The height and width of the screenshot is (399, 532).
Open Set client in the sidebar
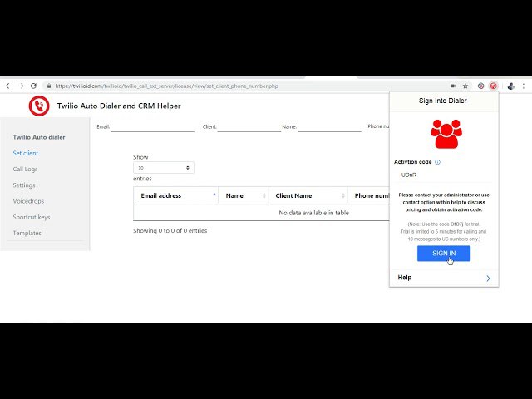(26, 153)
